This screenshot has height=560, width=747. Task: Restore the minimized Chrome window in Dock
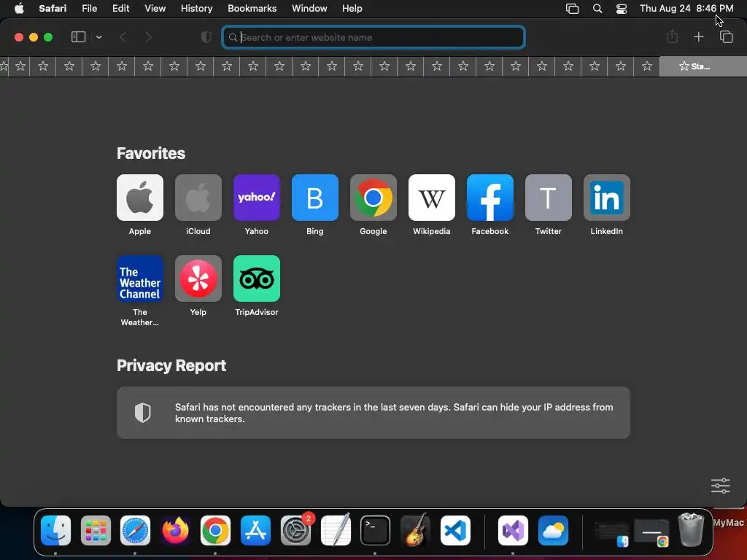tap(652, 533)
